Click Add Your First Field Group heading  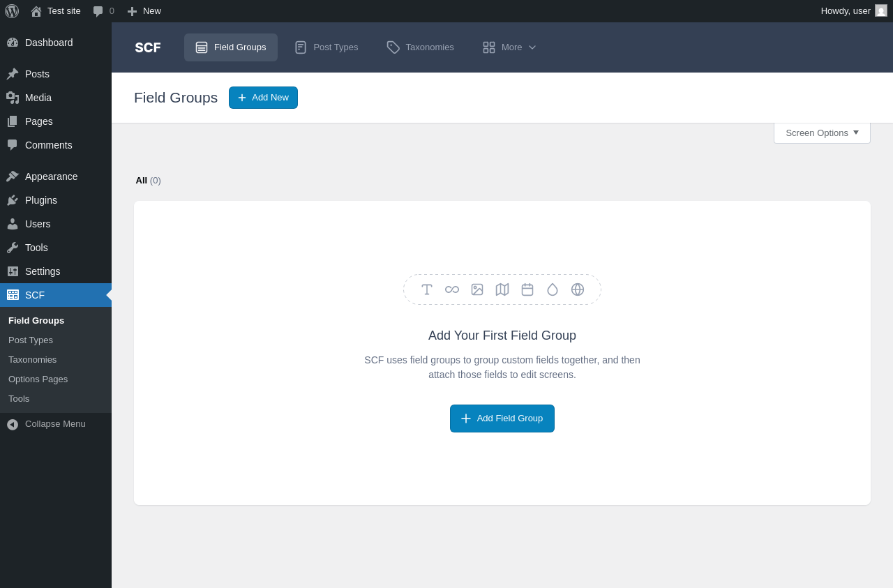(502, 336)
